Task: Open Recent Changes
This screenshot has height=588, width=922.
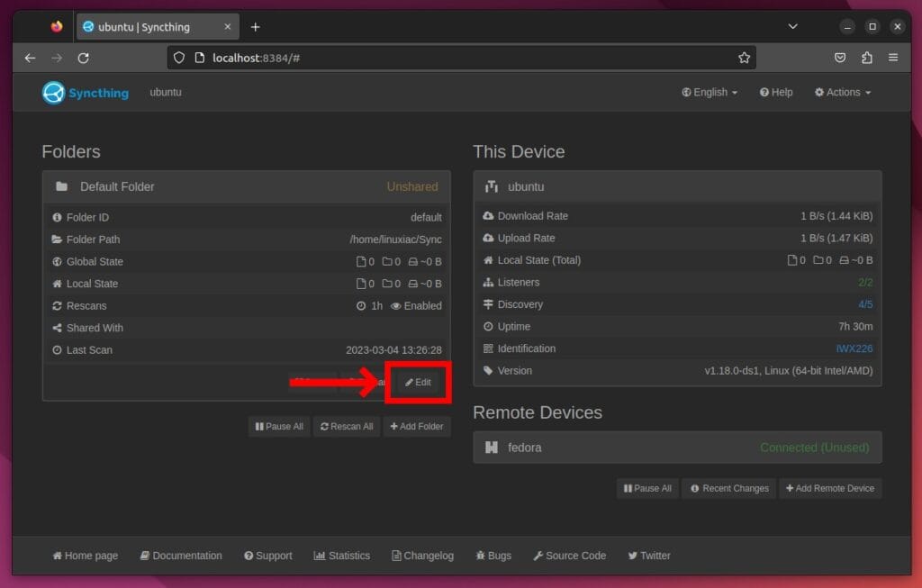Action: (729, 488)
